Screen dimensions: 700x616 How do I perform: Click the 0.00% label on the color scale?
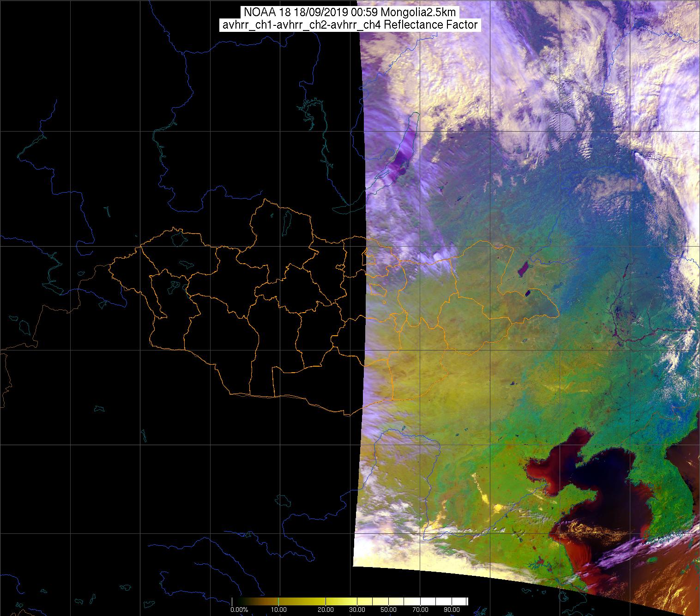[x=239, y=610]
